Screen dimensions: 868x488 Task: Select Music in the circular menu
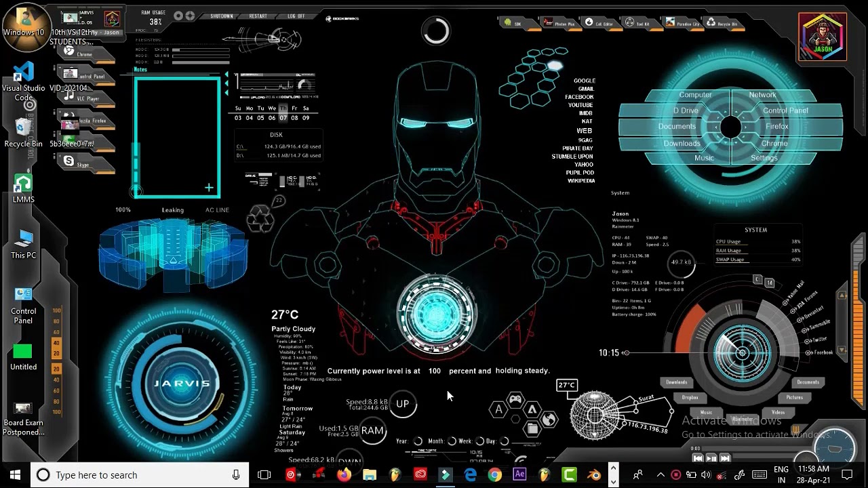704,158
